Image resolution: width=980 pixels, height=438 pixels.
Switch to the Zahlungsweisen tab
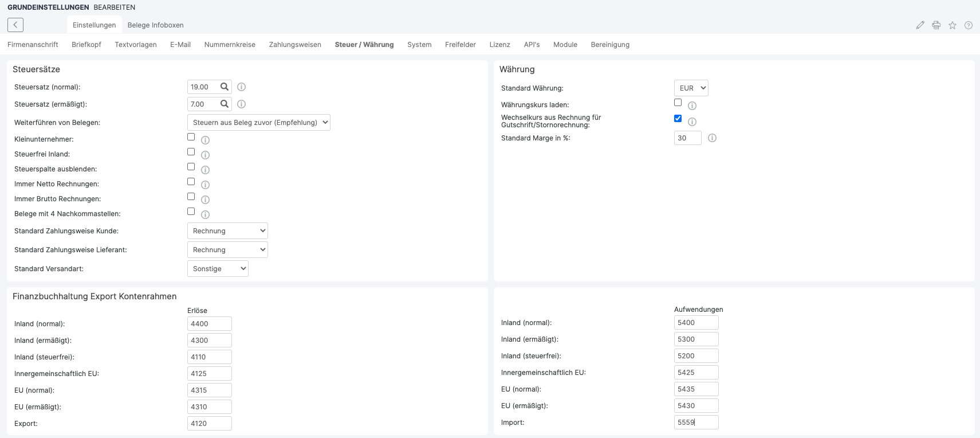(295, 45)
